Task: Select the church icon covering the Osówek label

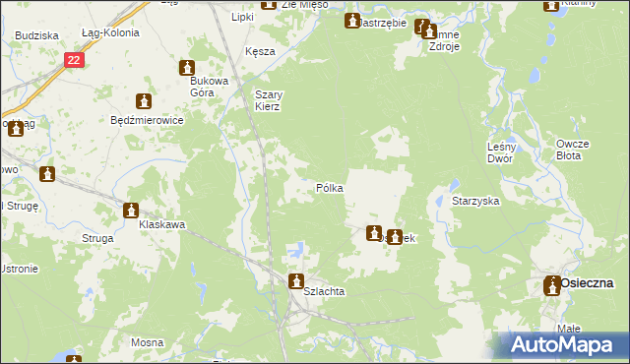Action: 395,237
